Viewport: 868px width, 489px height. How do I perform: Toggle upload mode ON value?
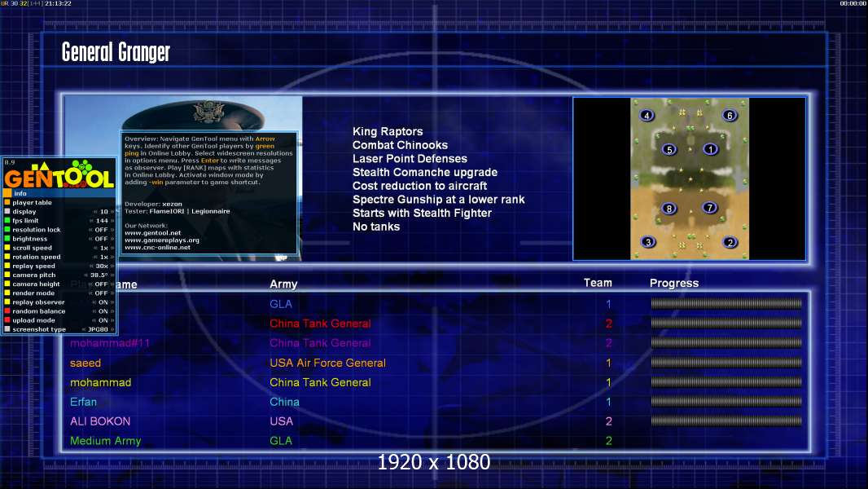point(103,320)
